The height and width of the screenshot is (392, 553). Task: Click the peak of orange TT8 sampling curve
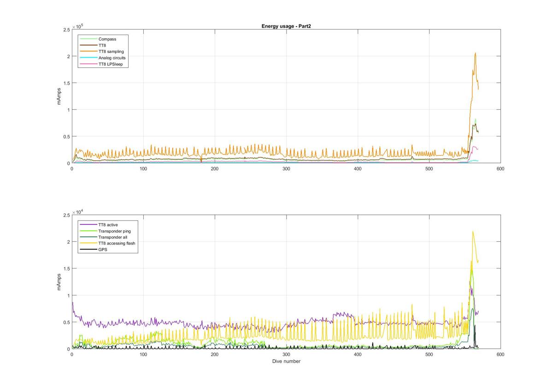click(x=475, y=53)
